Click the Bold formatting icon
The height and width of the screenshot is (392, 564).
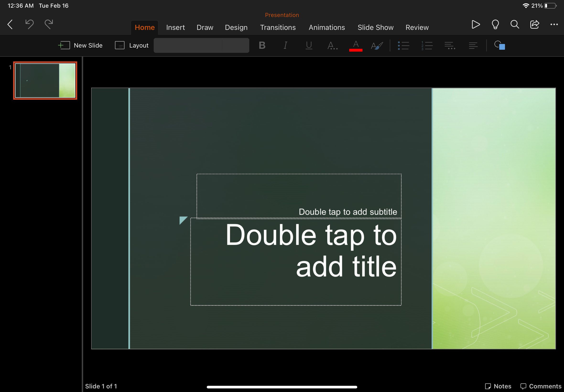(x=262, y=45)
